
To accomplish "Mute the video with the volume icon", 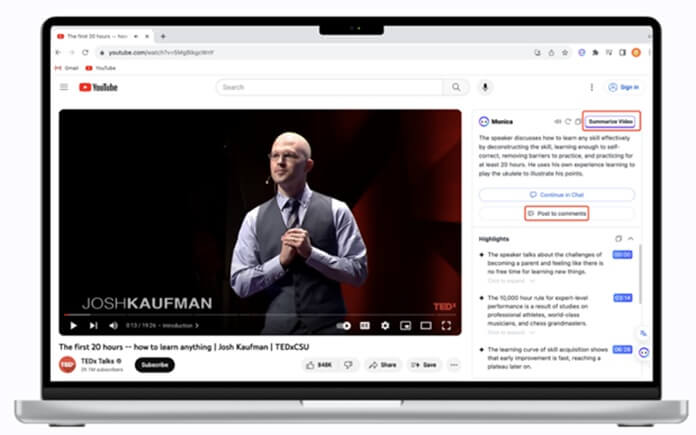I will tap(114, 325).
